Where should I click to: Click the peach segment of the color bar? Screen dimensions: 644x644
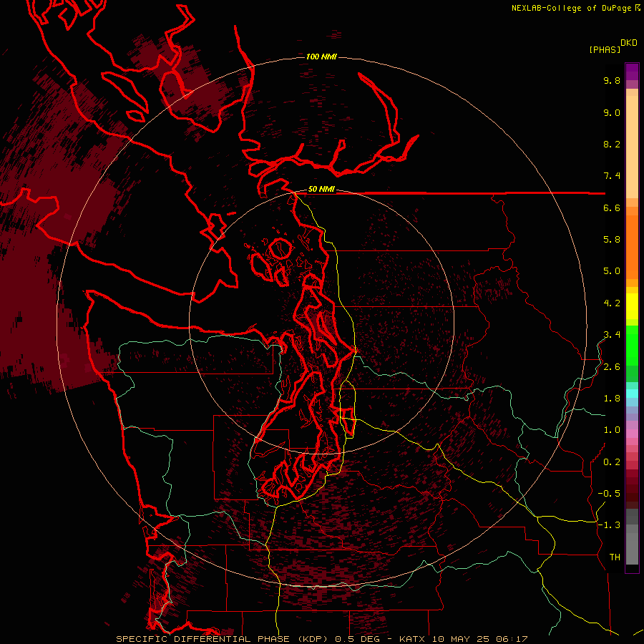click(632, 147)
